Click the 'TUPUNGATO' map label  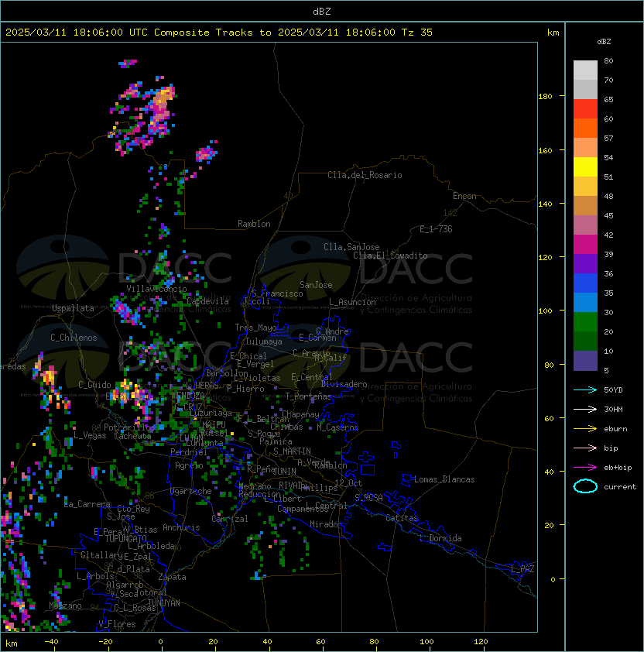click(125, 538)
